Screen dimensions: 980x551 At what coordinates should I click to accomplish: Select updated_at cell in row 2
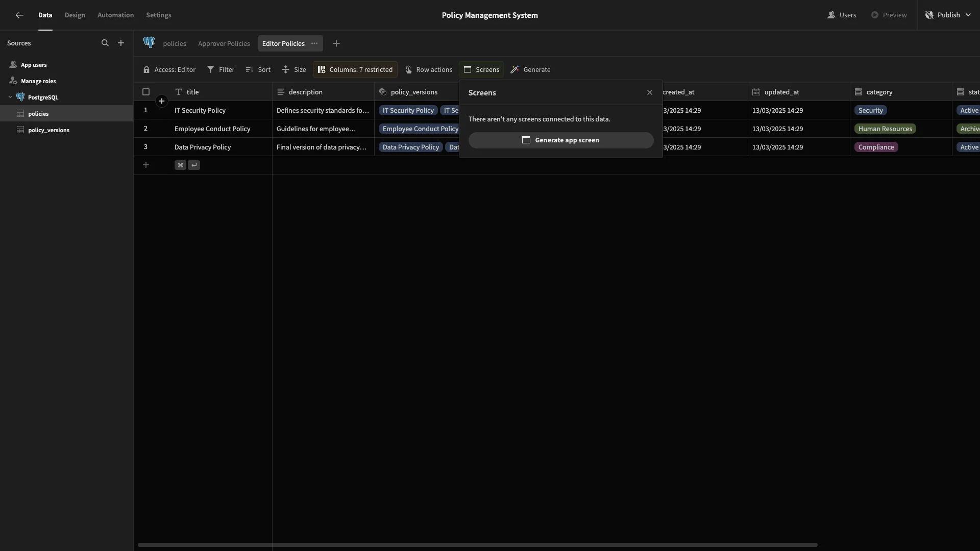pos(799,129)
